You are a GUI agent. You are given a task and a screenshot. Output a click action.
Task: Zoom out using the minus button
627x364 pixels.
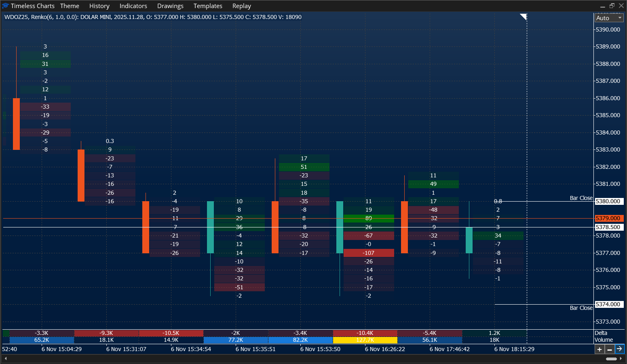tap(610, 349)
